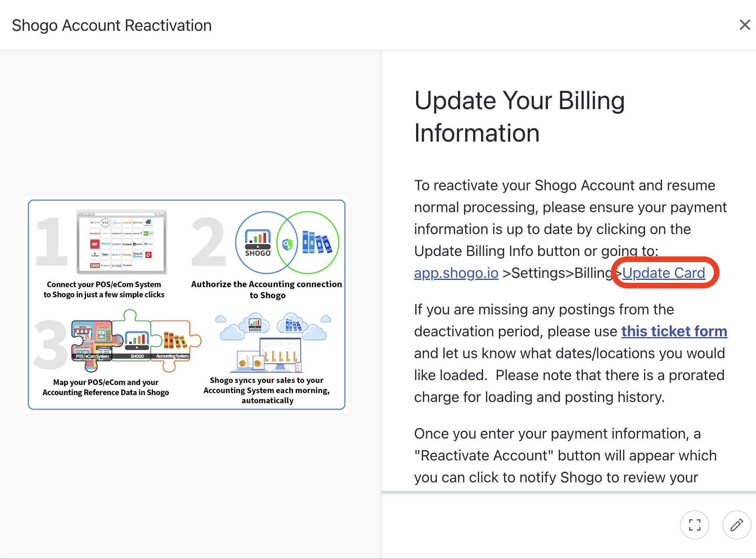Click the "Reactivate Account" sentence text
Viewport: 756px width, 559px height.
[565, 456]
